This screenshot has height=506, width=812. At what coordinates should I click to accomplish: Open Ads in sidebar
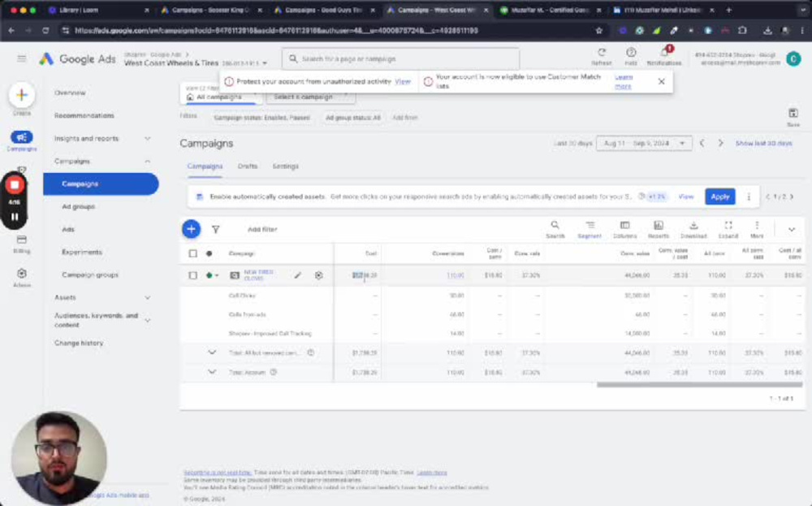[68, 229]
